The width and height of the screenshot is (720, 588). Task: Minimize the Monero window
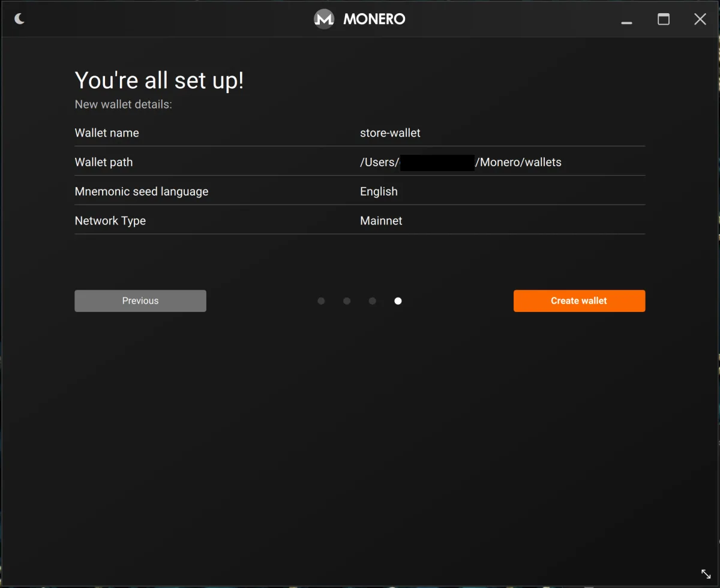click(x=627, y=23)
